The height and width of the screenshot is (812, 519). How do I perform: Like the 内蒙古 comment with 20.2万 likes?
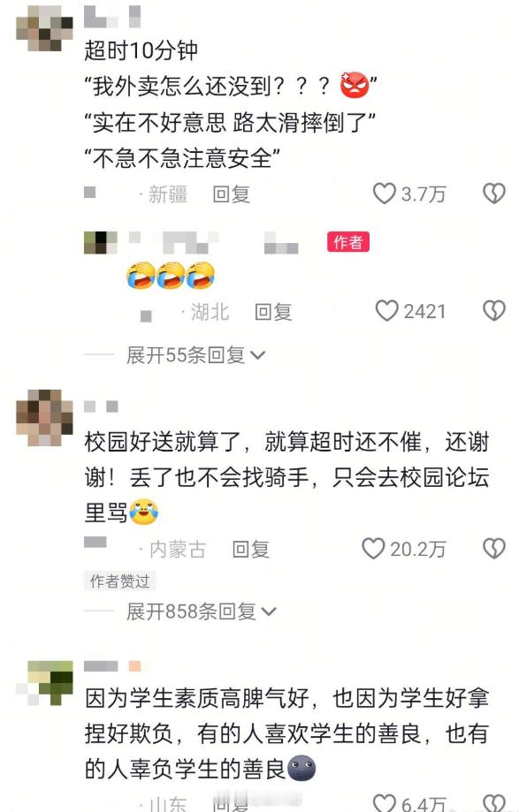point(373,549)
